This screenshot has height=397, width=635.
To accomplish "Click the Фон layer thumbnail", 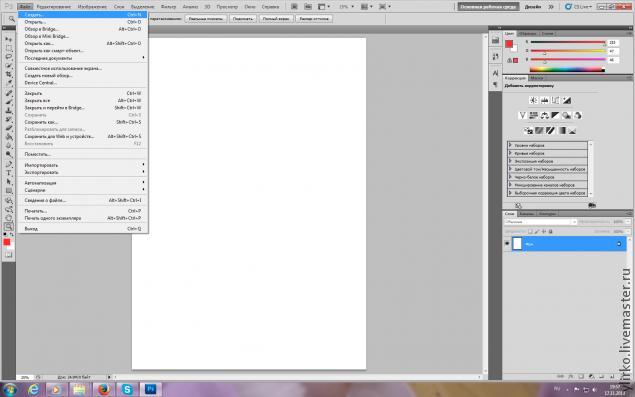I will (x=517, y=243).
